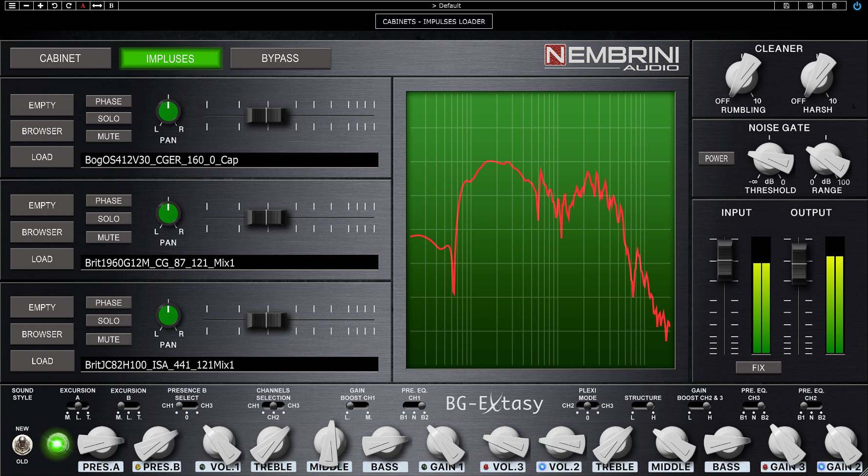868x476 pixels.
Task: Click the save-as preset icon
Action: pyautogui.click(x=810, y=6)
